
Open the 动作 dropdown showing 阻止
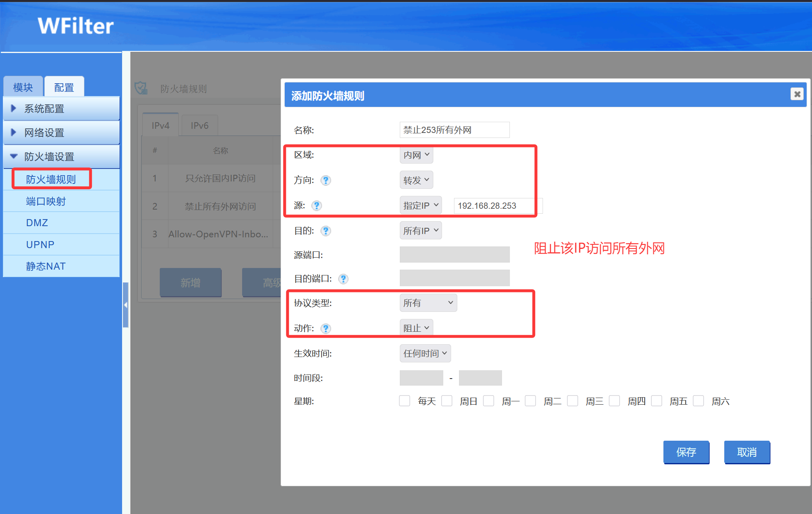416,328
